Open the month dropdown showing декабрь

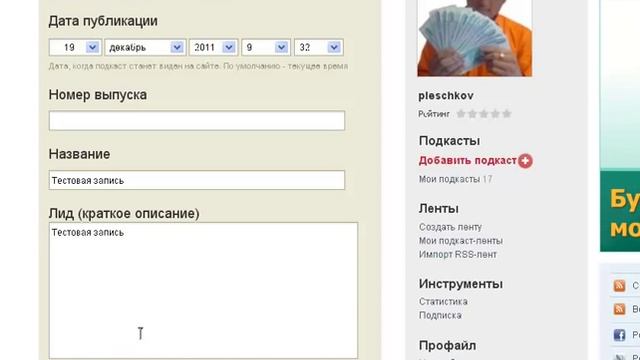[x=145, y=47]
